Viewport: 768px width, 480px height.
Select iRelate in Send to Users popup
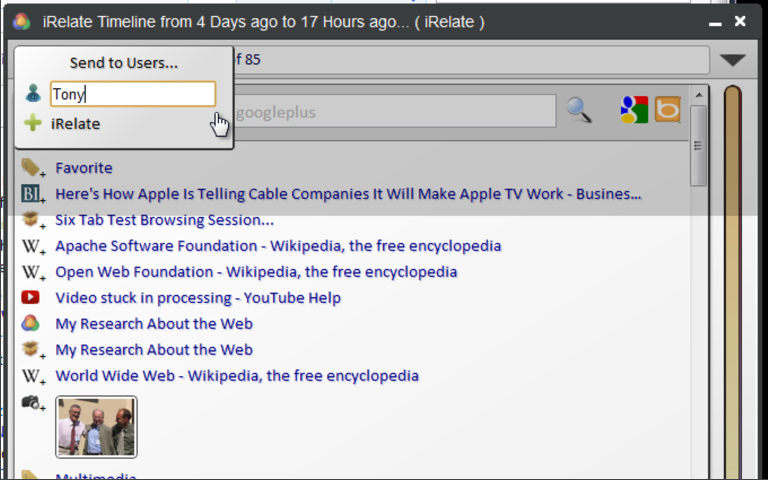(x=75, y=123)
